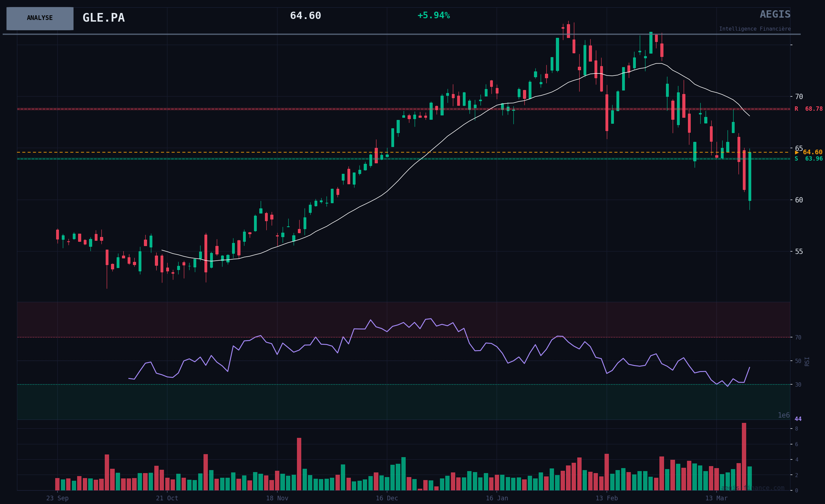Click the 13 Mar date label
825x504 pixels.
(x=716, y=498)
